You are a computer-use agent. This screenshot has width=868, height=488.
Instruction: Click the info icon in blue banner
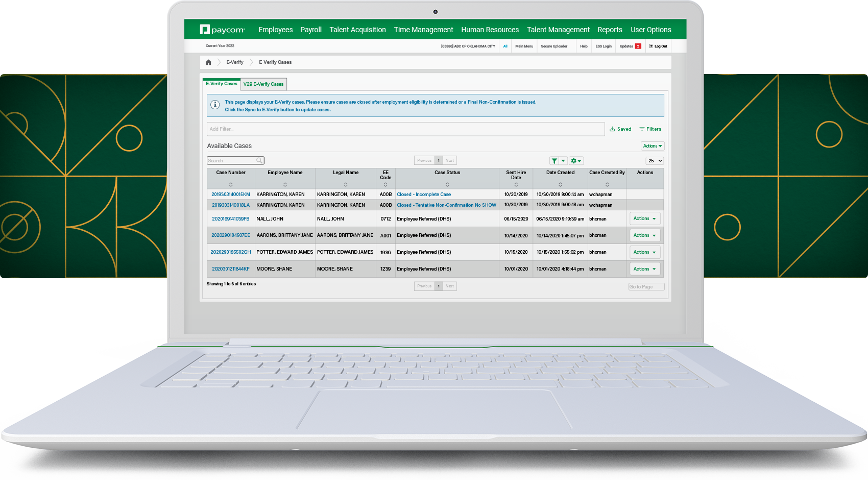coord(215,105)
